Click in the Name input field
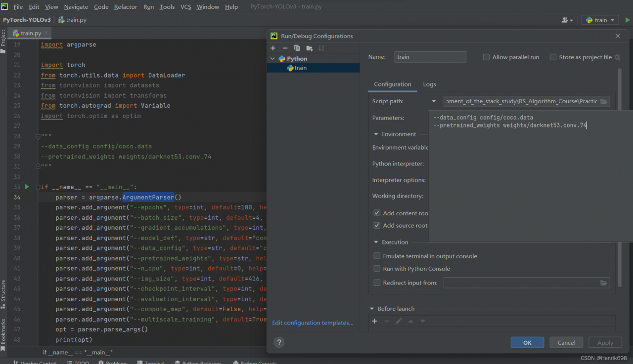The width and height of the screenshot is (633, 364). [x=430, y=57]
